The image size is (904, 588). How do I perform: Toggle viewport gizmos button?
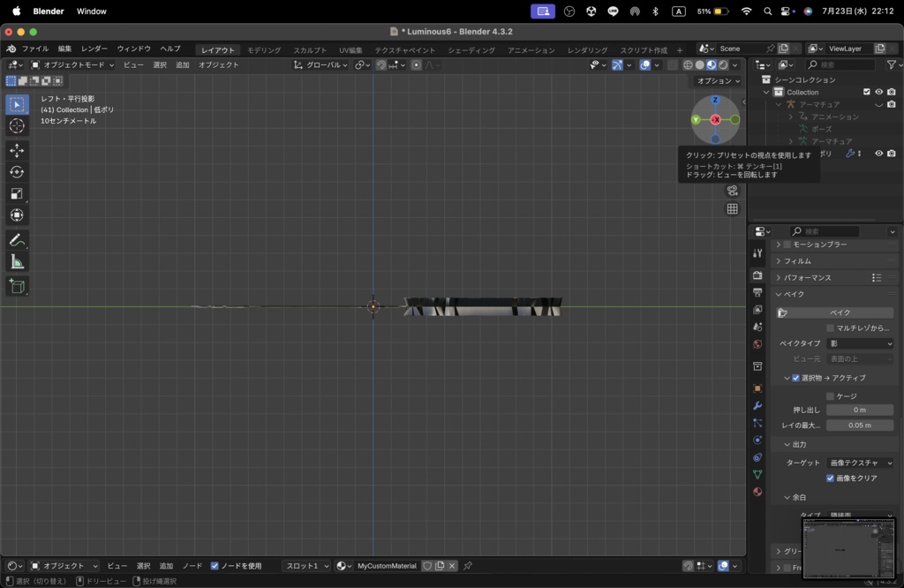617,65
